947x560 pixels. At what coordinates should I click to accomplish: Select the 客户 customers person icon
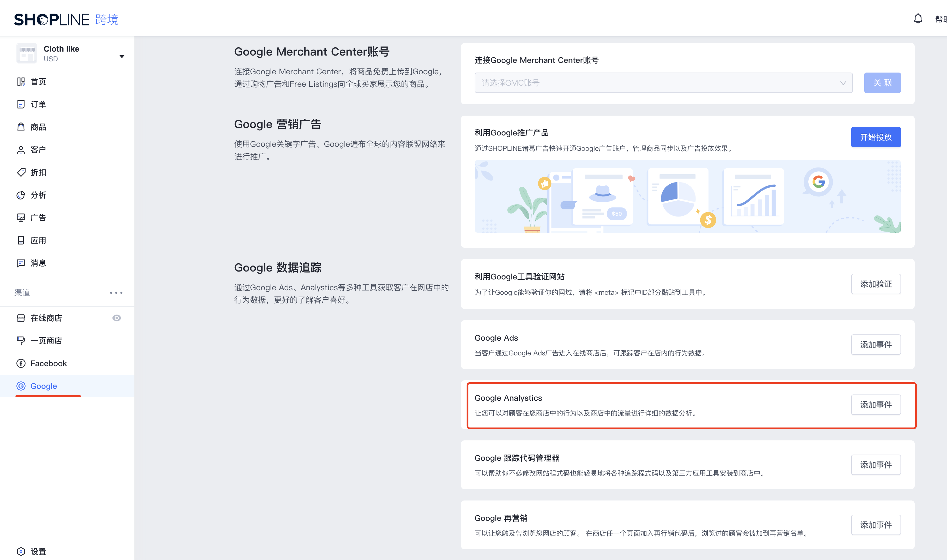click(21, 150)
